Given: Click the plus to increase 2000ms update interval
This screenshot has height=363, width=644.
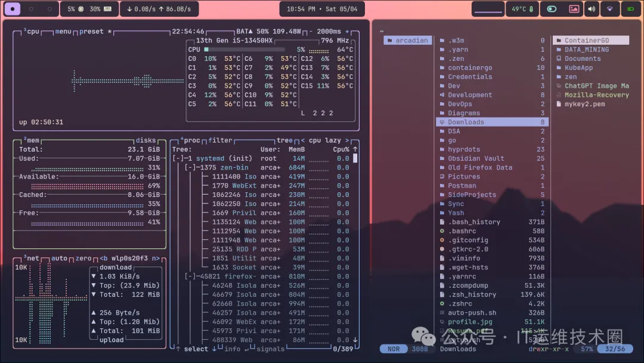Looking at the screenshot, I should point(347,31).
